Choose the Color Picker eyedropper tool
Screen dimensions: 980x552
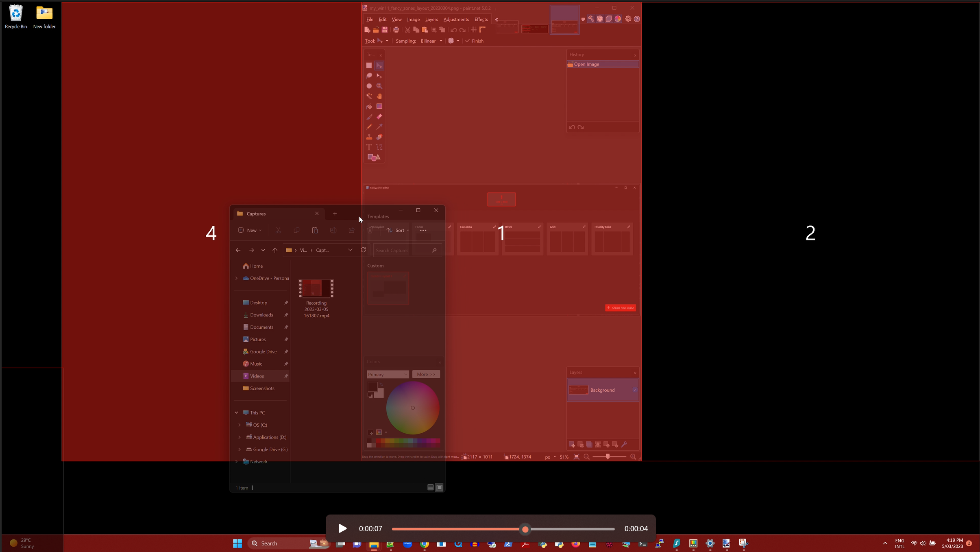pos(379,127)
